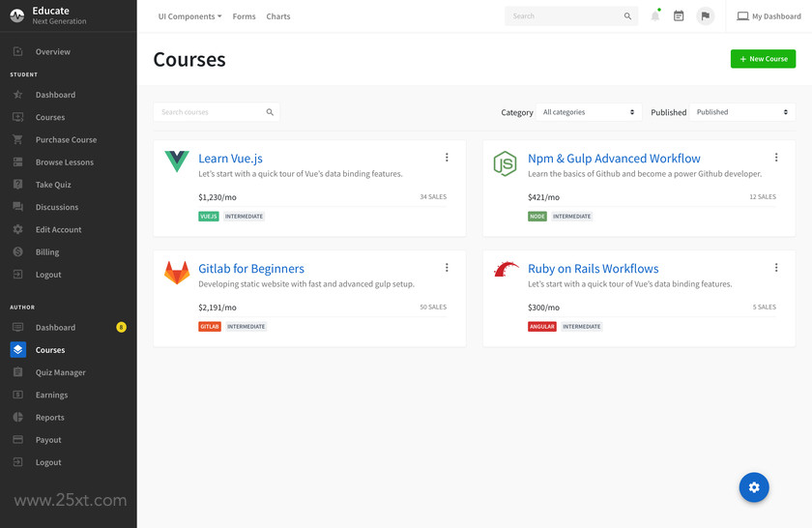Open options menu for Npm & Gulp Advanced Workflow

point(776,158)
